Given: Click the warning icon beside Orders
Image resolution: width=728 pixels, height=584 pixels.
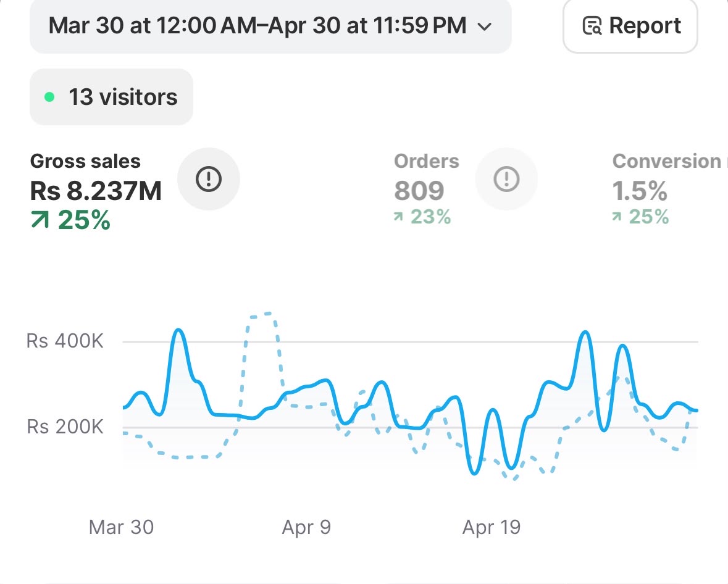Looking at the screenshot, I should click(506, 179).
